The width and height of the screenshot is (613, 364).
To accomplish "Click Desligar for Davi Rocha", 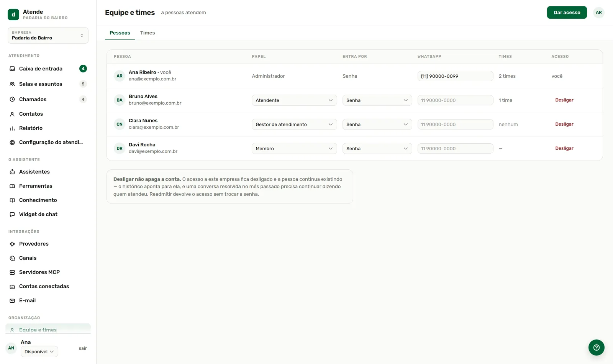I will (x=564, y=148).
